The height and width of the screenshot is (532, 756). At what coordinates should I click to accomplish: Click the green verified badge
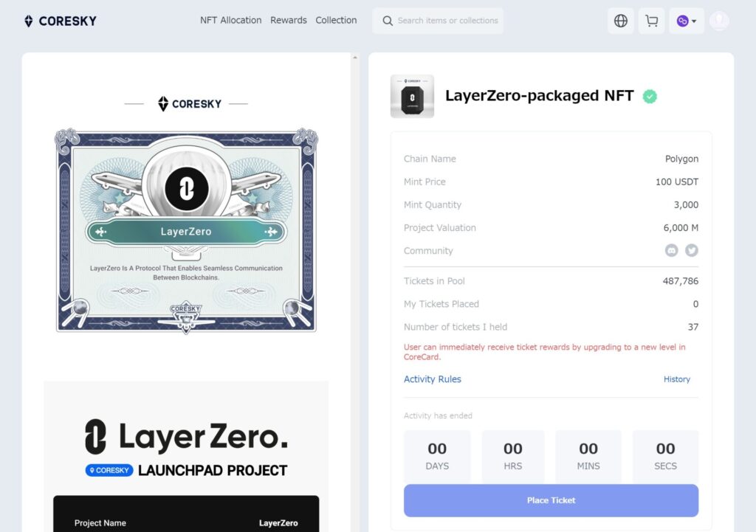coord(650,97)
